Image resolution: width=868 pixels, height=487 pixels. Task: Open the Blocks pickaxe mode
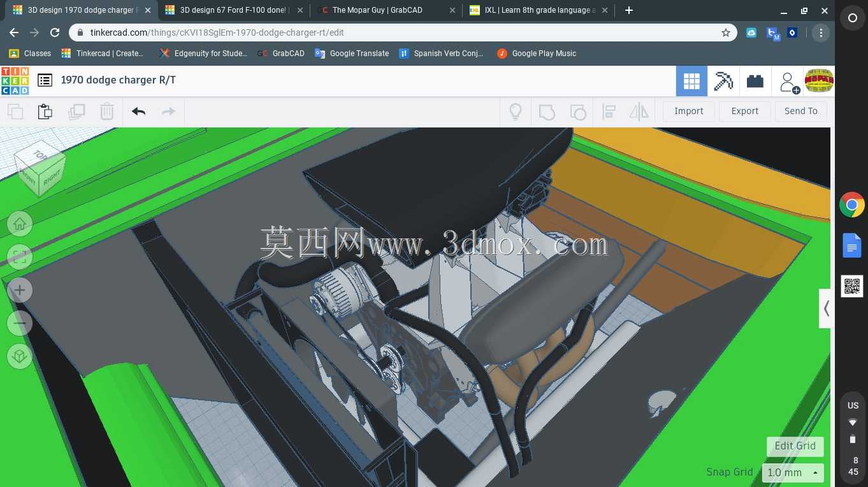pyautogui.click(x=723, y=81)
